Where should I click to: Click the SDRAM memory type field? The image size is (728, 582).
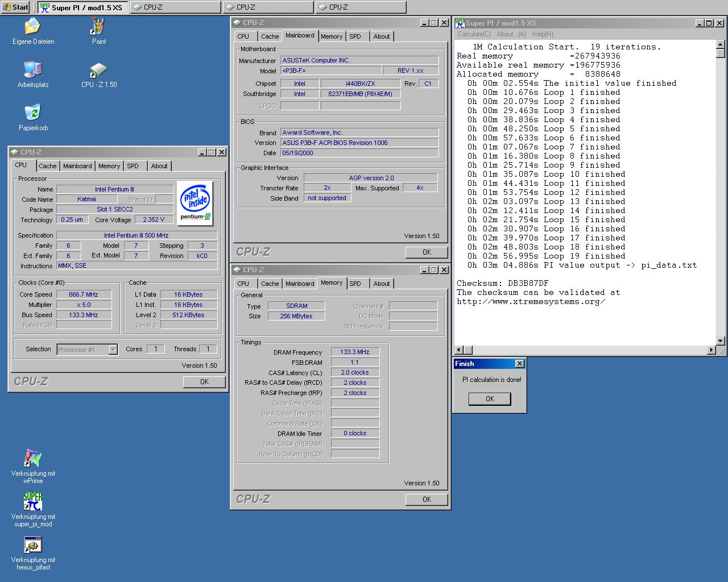click(296, 306)
